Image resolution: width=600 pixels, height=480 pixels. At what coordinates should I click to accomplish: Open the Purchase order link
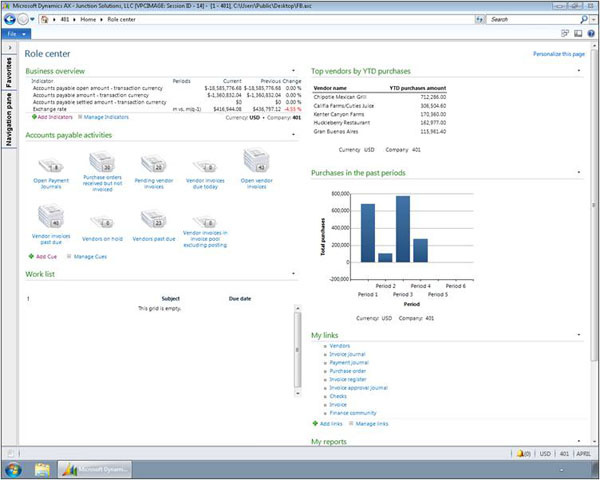click(347, 371)
